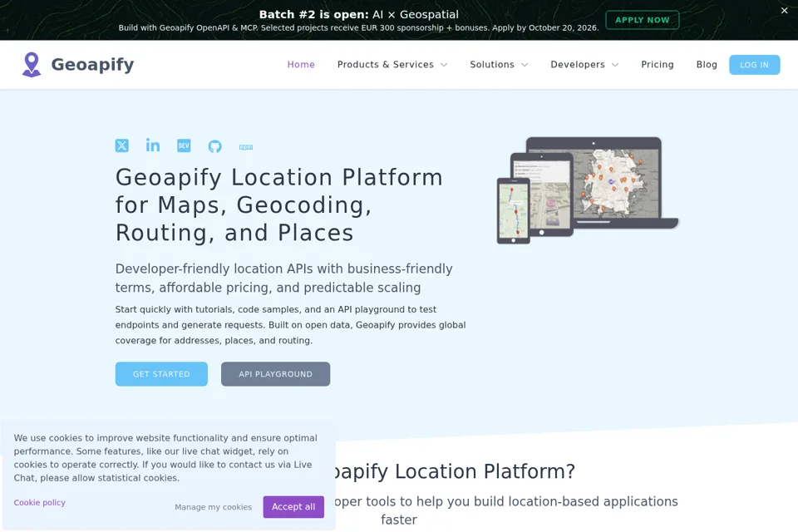Screen dimensions: 798x532
Task: Click the Geoapify wordmark text
Action: (x=92, y=65)
